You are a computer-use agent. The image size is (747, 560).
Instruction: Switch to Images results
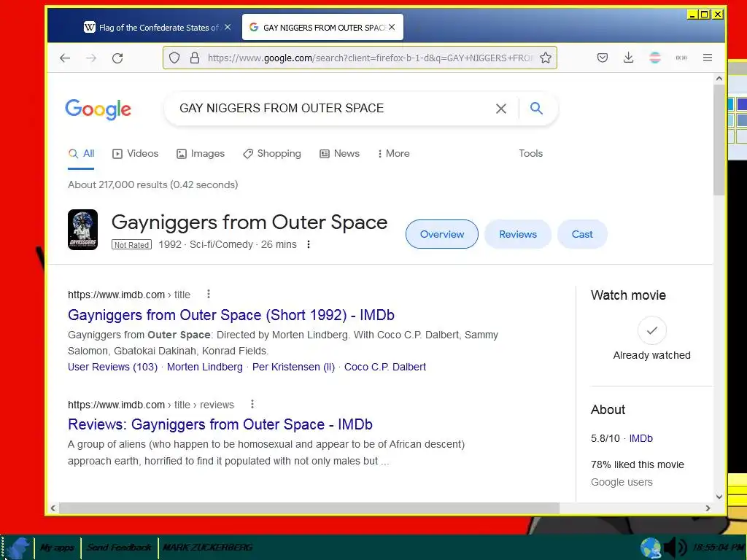[201, 153]
